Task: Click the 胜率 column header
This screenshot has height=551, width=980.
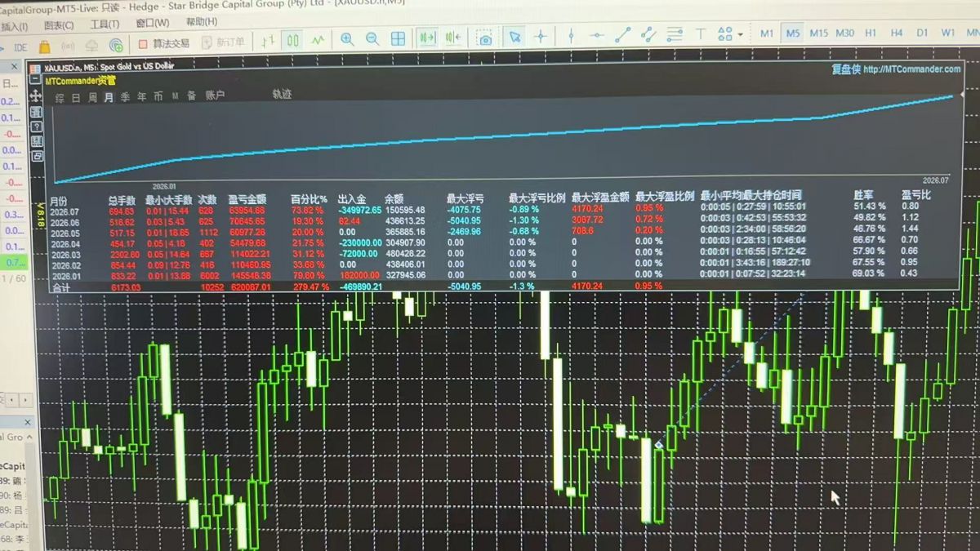Action: coord(863,194)
